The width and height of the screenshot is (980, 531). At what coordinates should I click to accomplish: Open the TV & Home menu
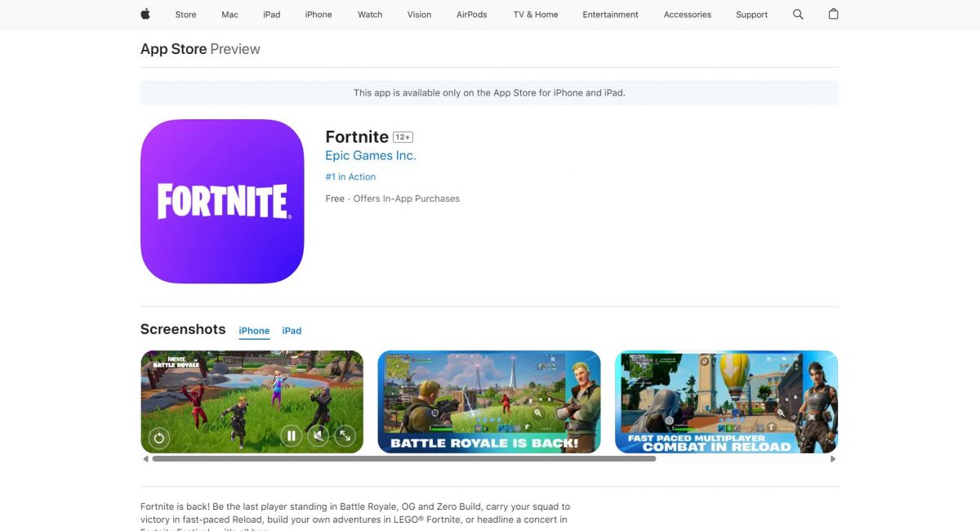click(536, 15)
